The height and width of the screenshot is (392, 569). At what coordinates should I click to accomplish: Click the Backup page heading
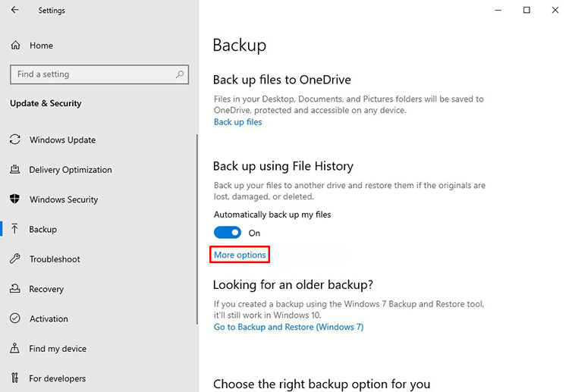[x=240, y=45]
